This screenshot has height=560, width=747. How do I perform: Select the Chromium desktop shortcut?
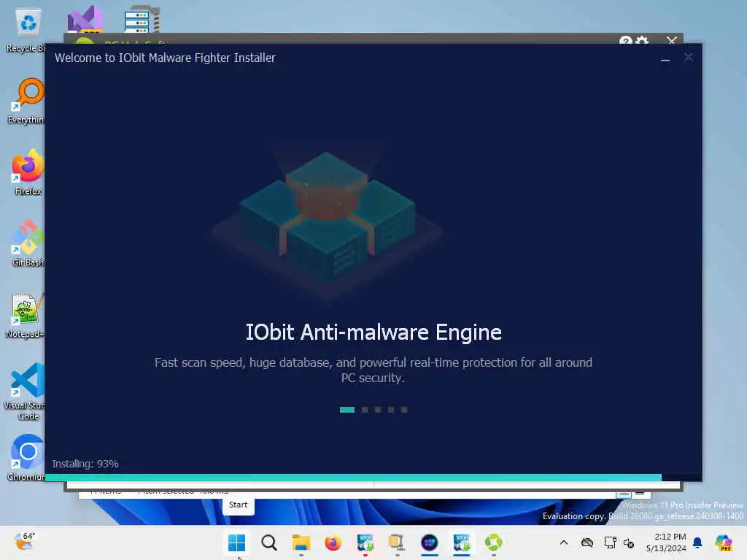tap(27, 458)
